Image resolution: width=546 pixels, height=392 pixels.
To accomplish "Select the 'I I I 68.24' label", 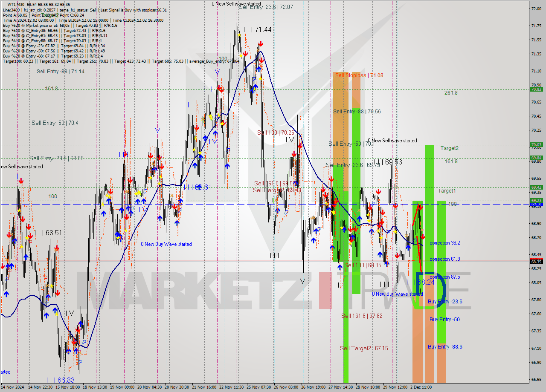I will point(420,282).
